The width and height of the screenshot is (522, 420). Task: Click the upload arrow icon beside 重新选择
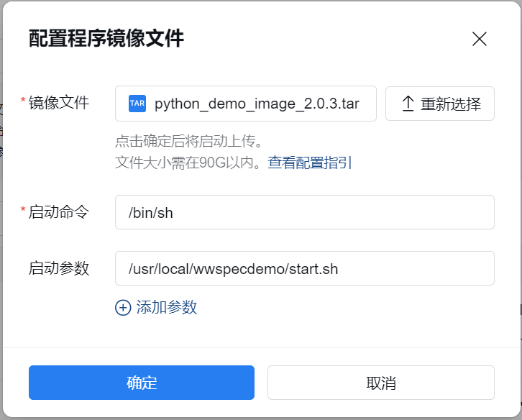408,104
